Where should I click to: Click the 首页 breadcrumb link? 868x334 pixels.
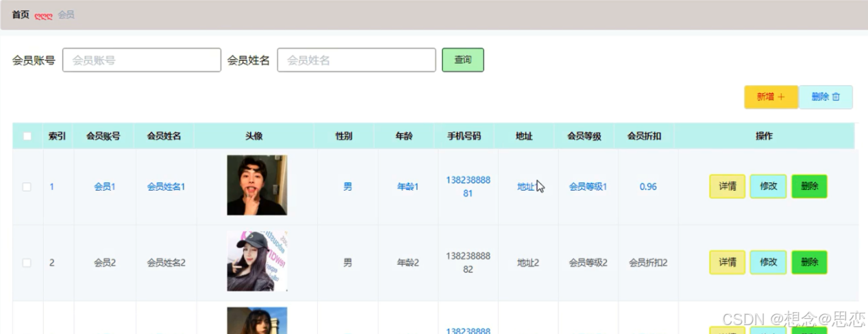pyautogui.click(x=21, y=14)
